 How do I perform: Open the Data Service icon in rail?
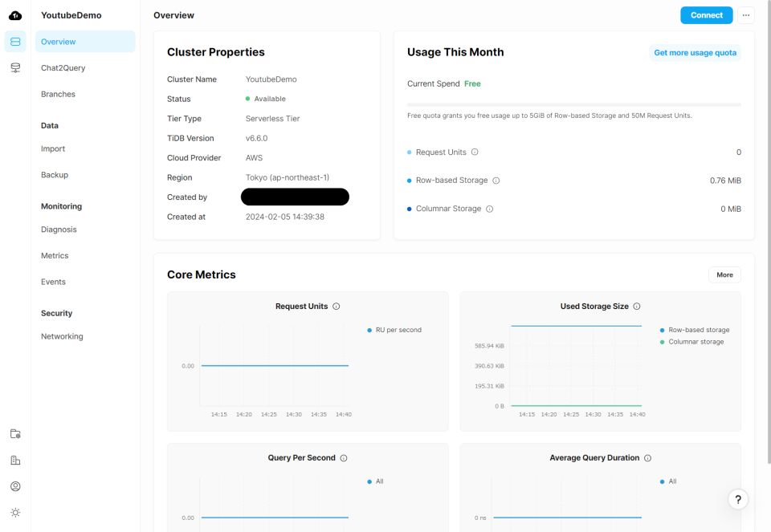point(15,67)
